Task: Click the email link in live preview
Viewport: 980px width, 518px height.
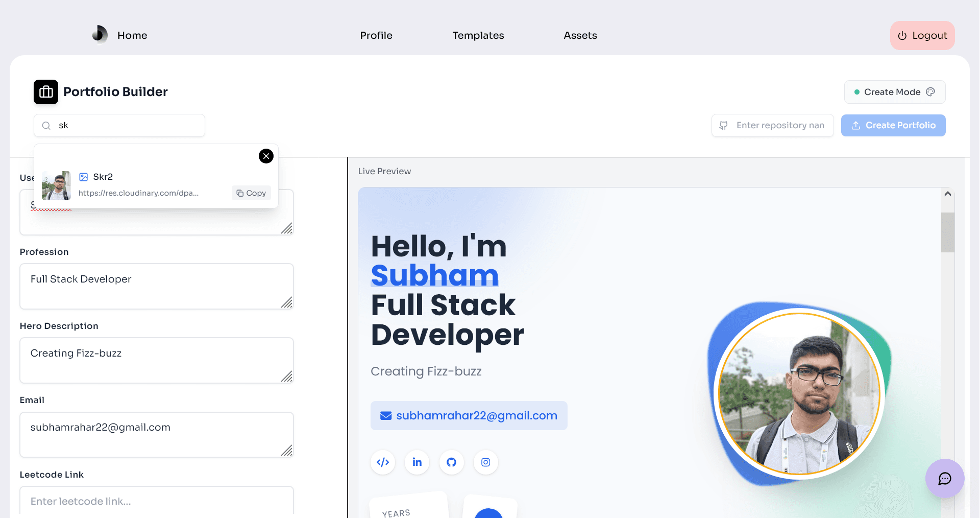Action: (x=469, y=416)
